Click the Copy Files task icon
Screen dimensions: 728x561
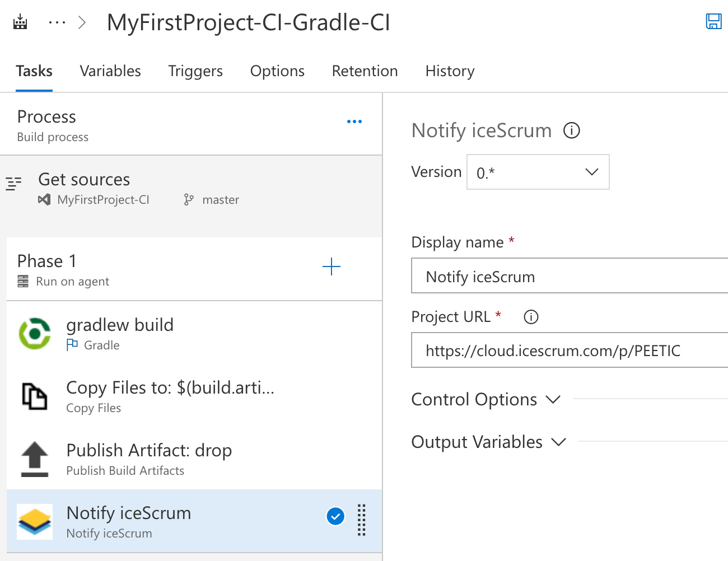click(x=35, y=396)
